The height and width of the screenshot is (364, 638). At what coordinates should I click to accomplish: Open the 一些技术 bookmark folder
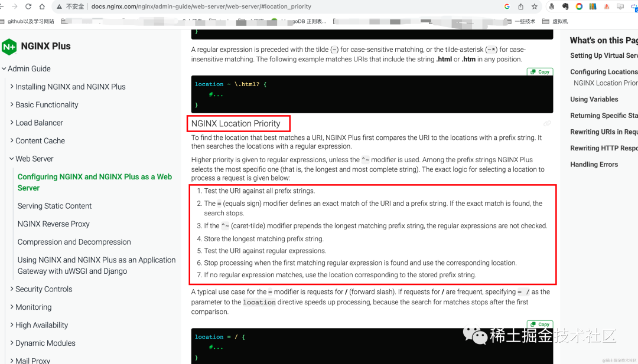(x=520, y=21)
